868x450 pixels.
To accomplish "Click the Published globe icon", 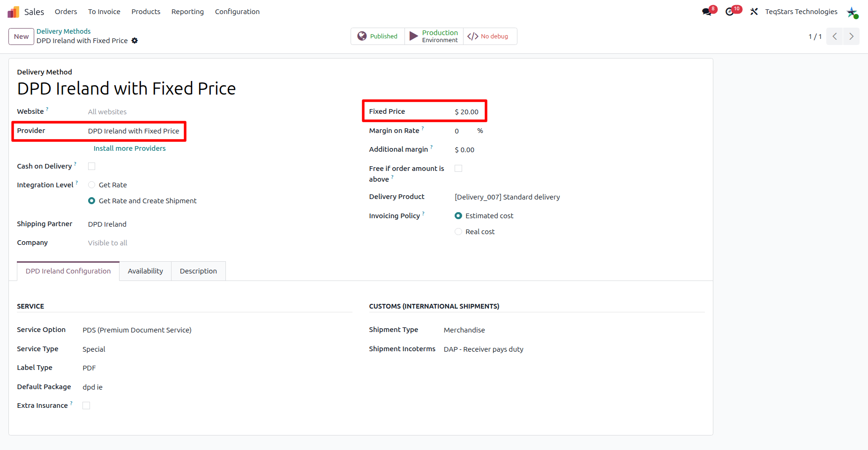I will (x=362, y=36).
